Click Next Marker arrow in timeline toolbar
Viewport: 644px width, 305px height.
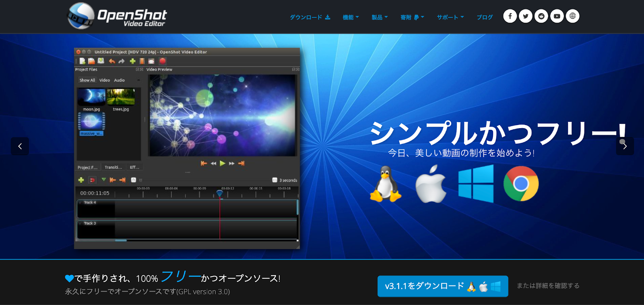click(x=122, y=180)
